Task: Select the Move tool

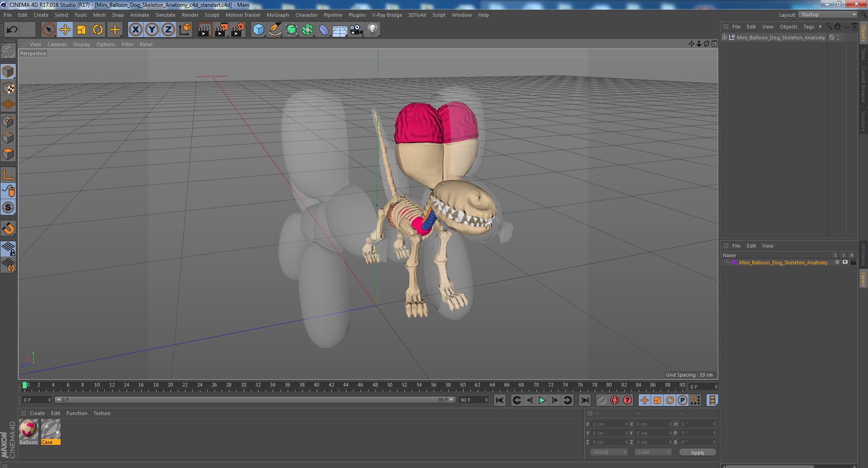Action: click(x=65, y=30)
